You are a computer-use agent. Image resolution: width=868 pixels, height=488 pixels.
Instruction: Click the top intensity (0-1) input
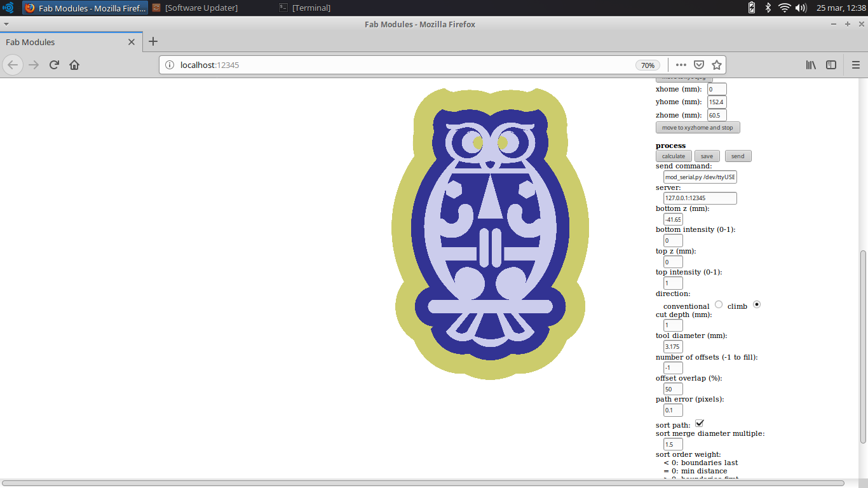(x=673, y=283)
